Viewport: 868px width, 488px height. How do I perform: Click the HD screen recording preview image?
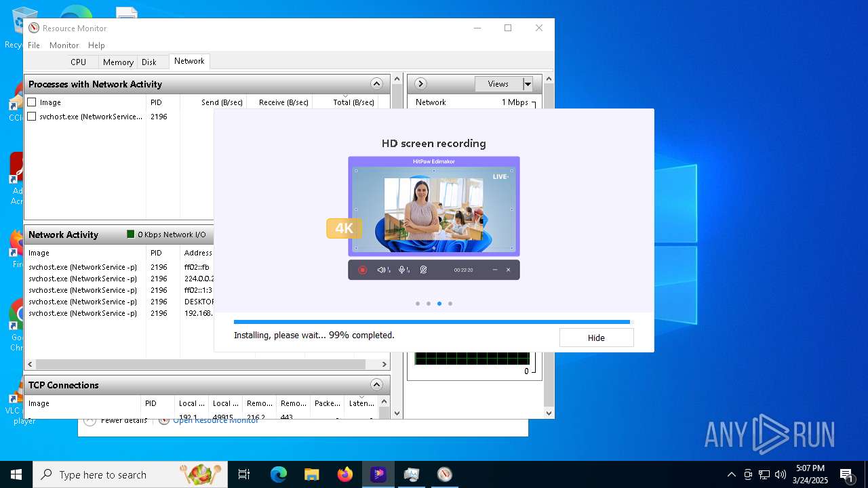pyautogui.click(x=434, y=207)
